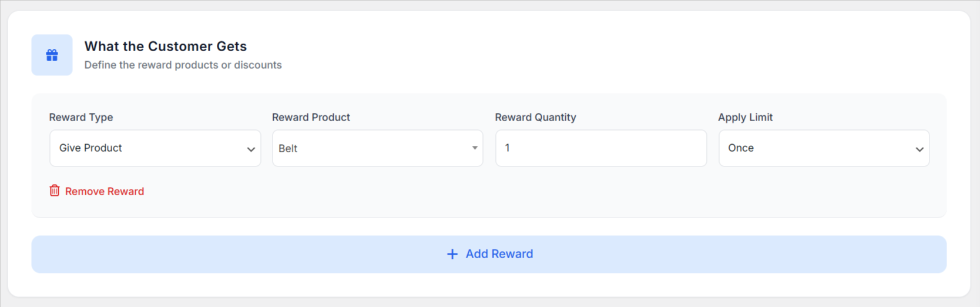Click the Reward Type chevron arrow
Viewport: 980px width, 307px height.
[251, 149]
